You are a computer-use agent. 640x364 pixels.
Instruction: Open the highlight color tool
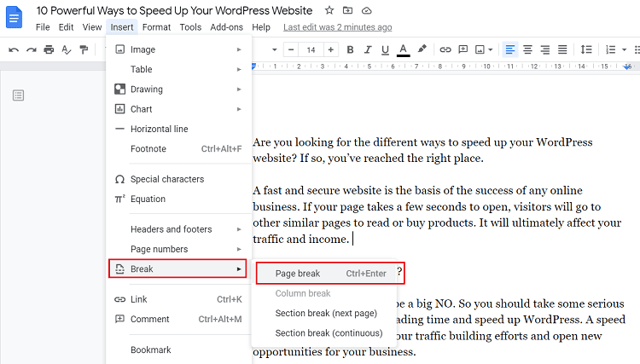pyautogui.click(x=422, y=49)
